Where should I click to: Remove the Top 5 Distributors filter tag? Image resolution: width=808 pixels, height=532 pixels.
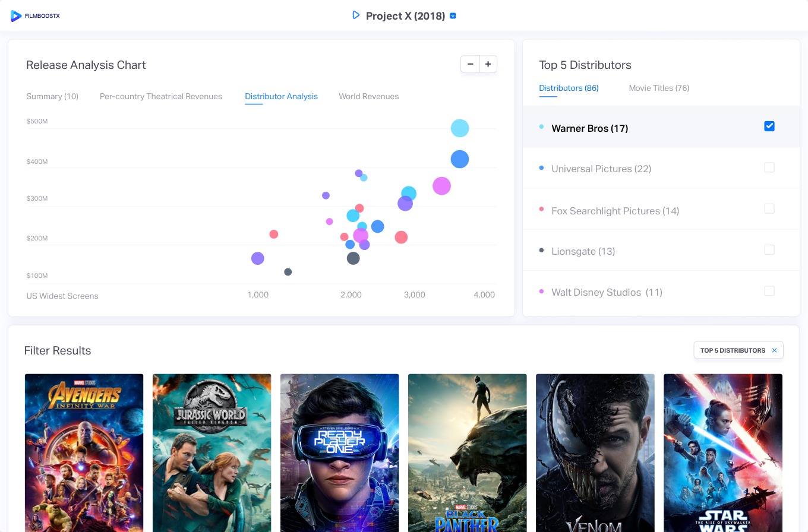(x=774, y=350)
